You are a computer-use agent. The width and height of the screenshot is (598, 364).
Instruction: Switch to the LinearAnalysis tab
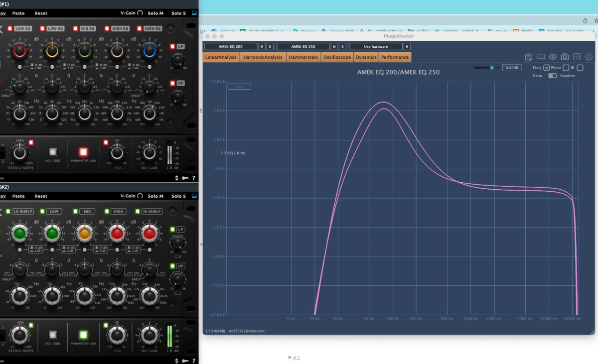point(221,57)
